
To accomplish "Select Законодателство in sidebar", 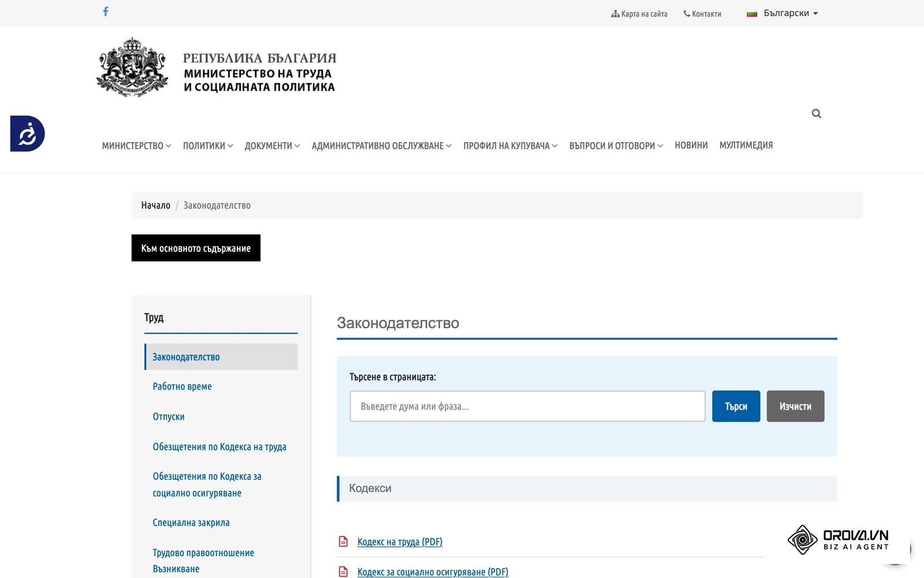I will tap(221, 357).
